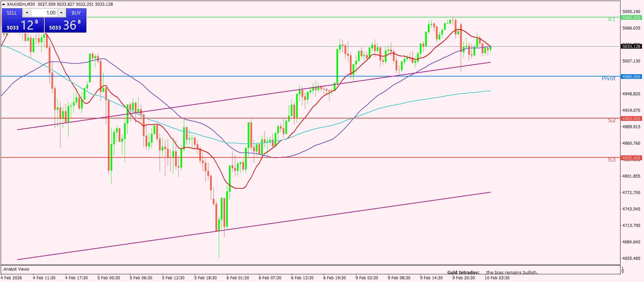Click the 6 Feb 19:30 time label
Screen dimensions: 644x282
pyautogui.click(x=334, y=278)
